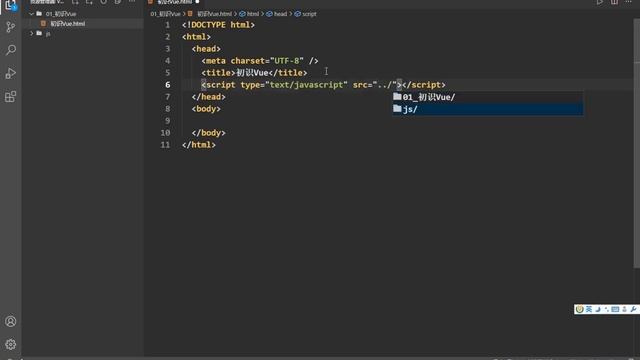Toggle the IME punctuation mode icon

607,309
